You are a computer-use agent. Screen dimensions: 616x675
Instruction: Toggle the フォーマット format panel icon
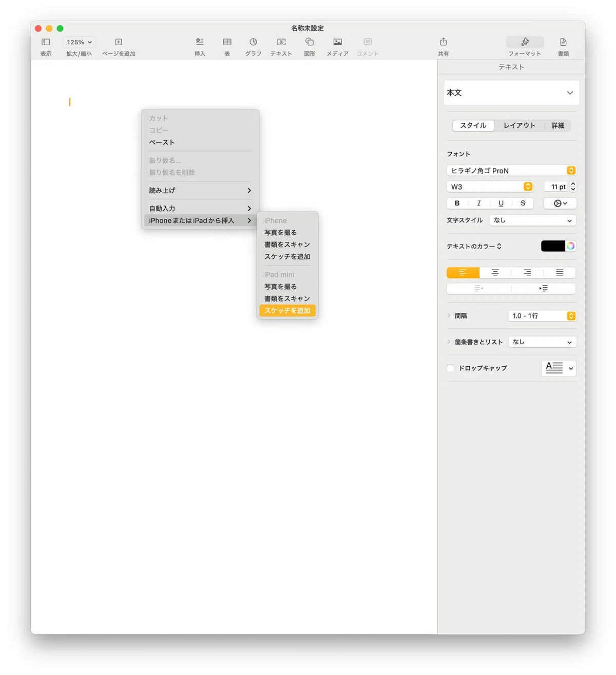pyautogui.click(x=525, y=42)
